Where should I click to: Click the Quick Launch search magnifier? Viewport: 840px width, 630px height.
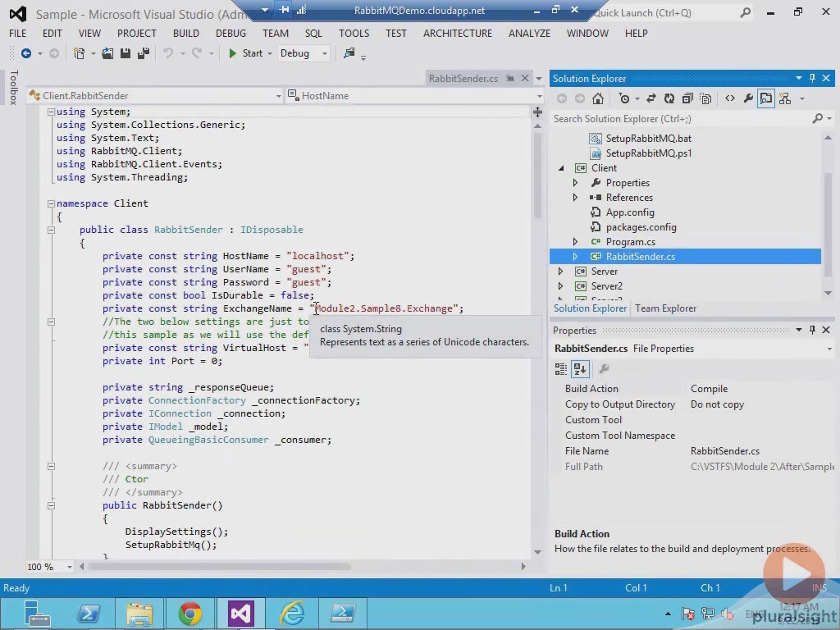click(x=745, y=13)
